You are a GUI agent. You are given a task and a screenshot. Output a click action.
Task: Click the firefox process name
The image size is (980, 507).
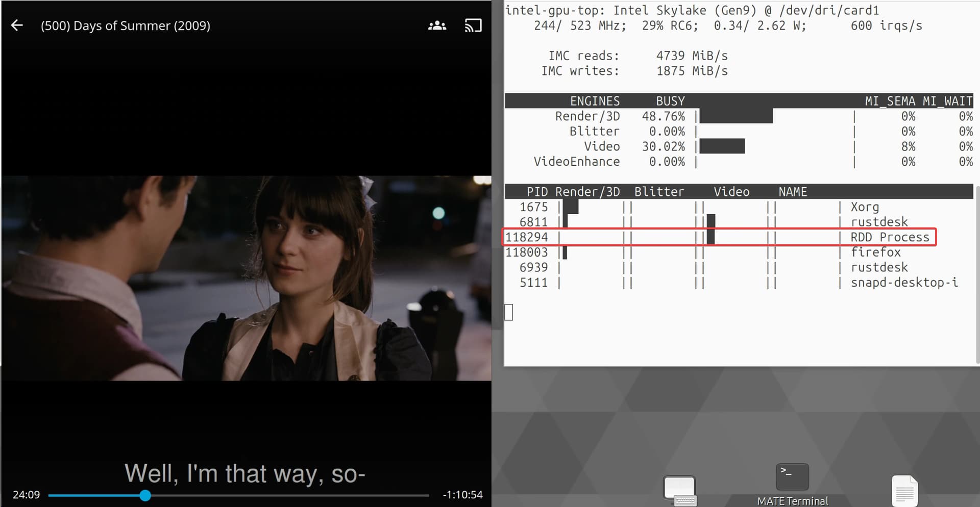(x=875, y=252)
